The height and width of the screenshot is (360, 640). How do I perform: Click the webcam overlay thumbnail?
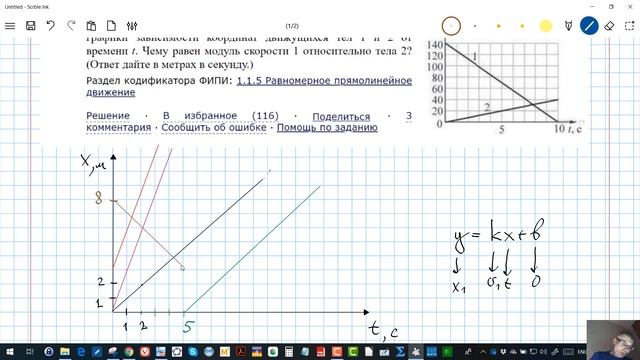pos(613,340)
